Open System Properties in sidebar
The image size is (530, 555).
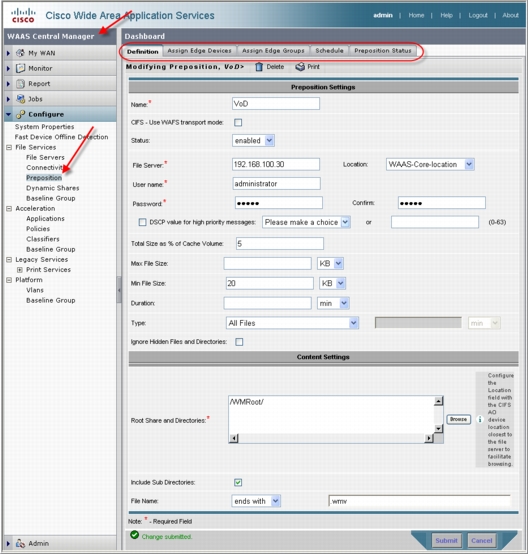(45, 127)
